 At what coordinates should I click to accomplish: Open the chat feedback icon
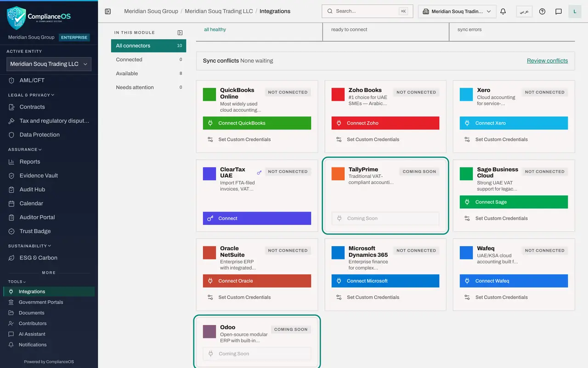click(559, 11)
